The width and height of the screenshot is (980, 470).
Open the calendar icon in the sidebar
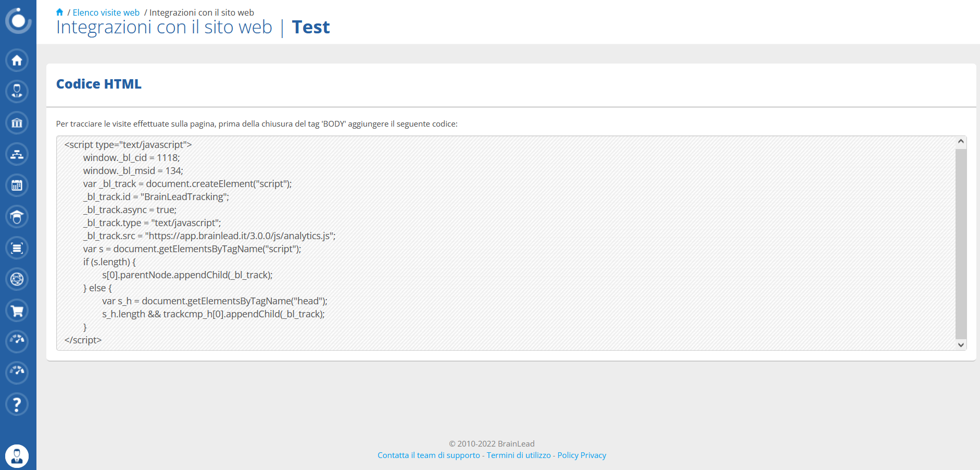coord(17,185)
